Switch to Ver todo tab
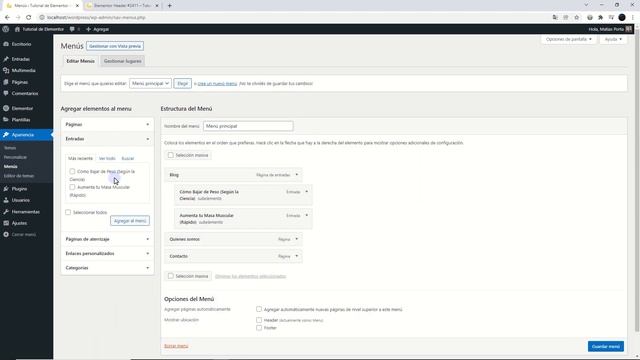This screenshot has width=640, height=360. click(x=107, y=158)
